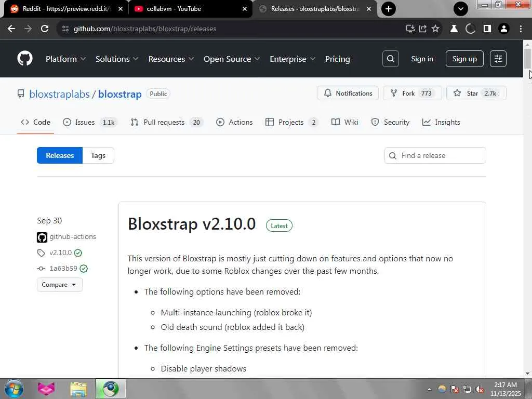Image resolution: width=532 pixels, height=399 pixels.
Task: Expand the Open Source menu
Action: [x=232, y=59]
